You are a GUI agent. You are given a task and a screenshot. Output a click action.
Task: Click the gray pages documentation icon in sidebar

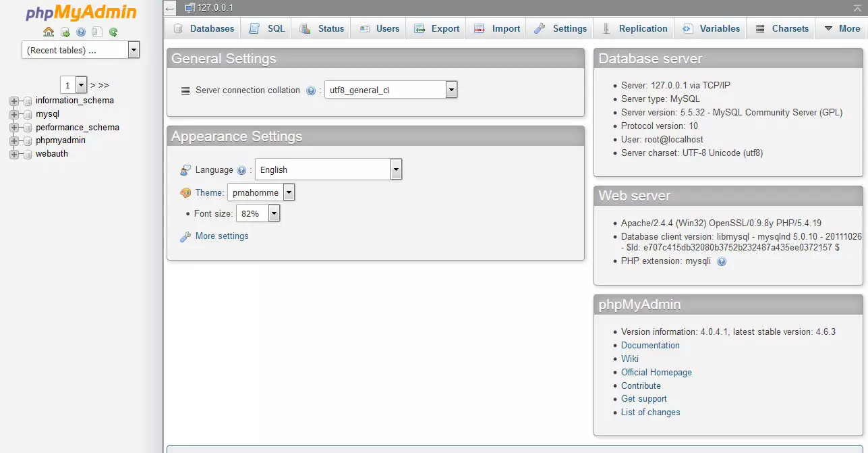[x=97, y=32]
